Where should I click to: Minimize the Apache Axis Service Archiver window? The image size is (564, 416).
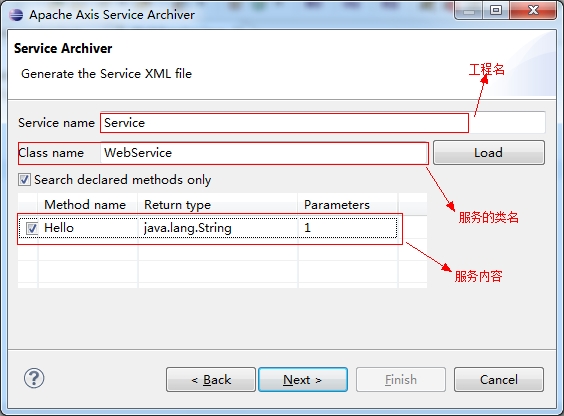pos(469,10)
